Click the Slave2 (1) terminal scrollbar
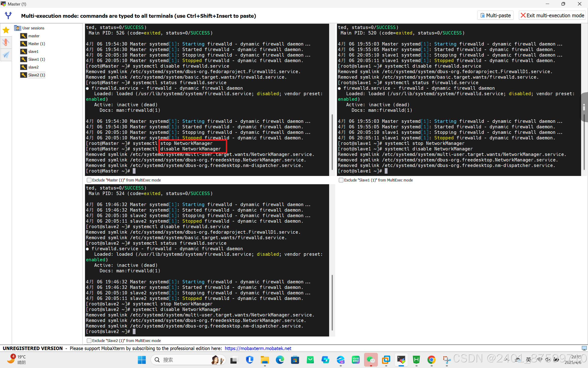 [332, 302]
